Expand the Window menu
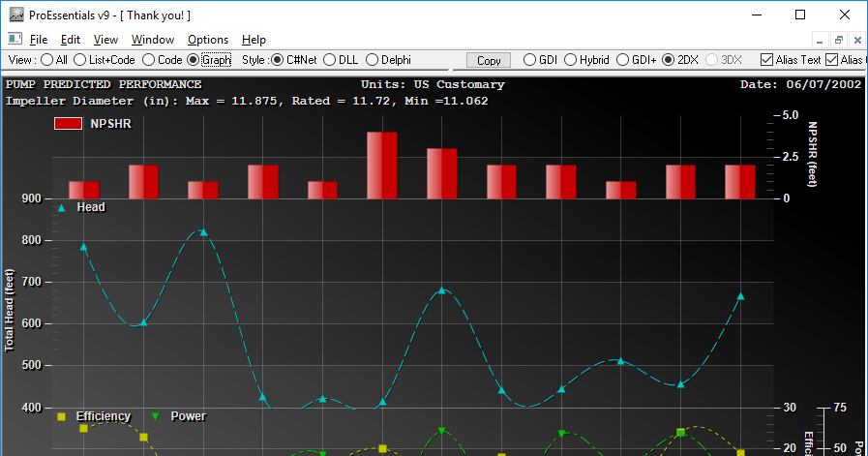Screen dimensions: 868x456 [153, 40]
